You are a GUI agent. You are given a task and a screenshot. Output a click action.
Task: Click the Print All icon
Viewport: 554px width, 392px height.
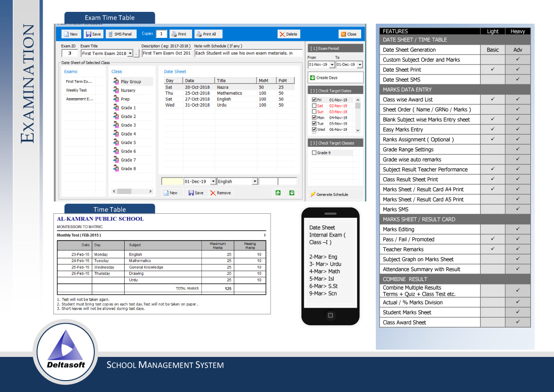click(x=206, y=34)
